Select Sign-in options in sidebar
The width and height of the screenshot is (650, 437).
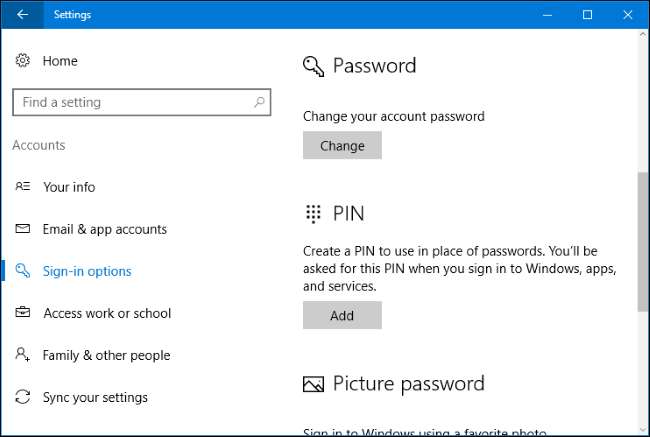click(x=87, y=271)
